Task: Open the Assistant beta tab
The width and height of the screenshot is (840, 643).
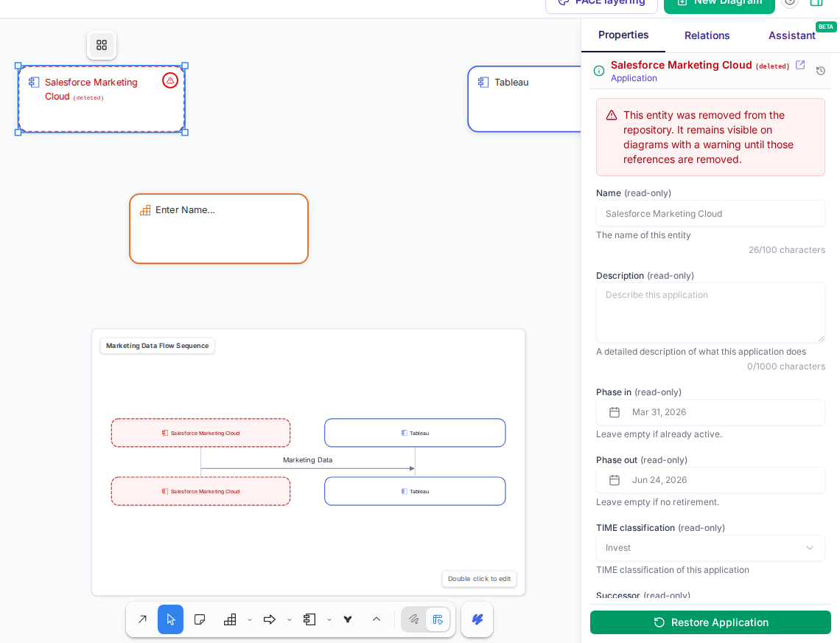Action: [792, 35]
